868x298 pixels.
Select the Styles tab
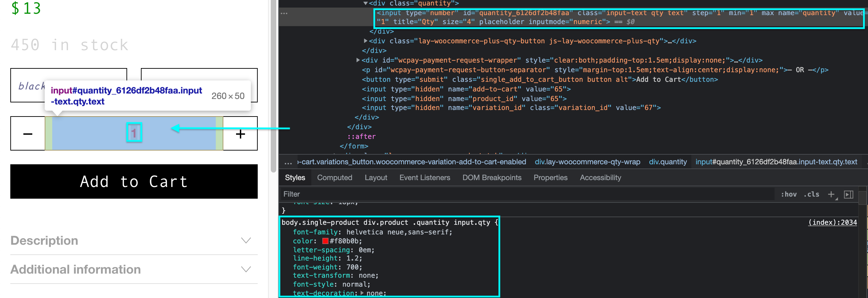[x=295, y=178]
